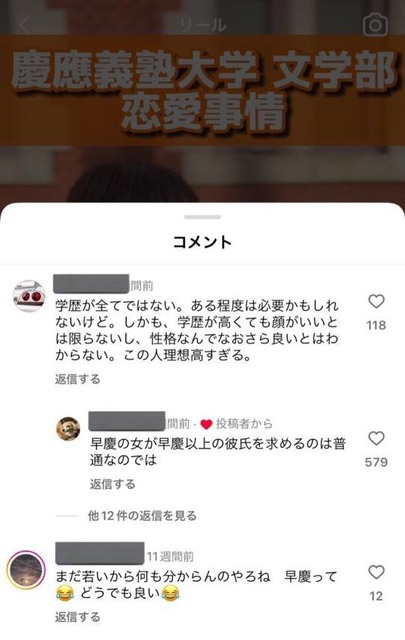The height and width of the screenshot is (640, 405).
Task: Reply to the 早慶の女 comment
Action: click(x=112, y=484)
